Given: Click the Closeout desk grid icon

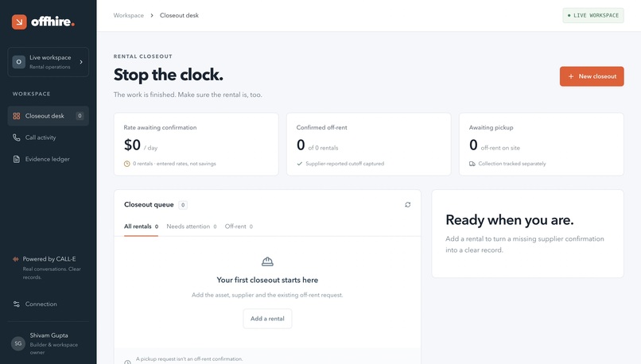Looking at the screenshot, I should [17, 116].
